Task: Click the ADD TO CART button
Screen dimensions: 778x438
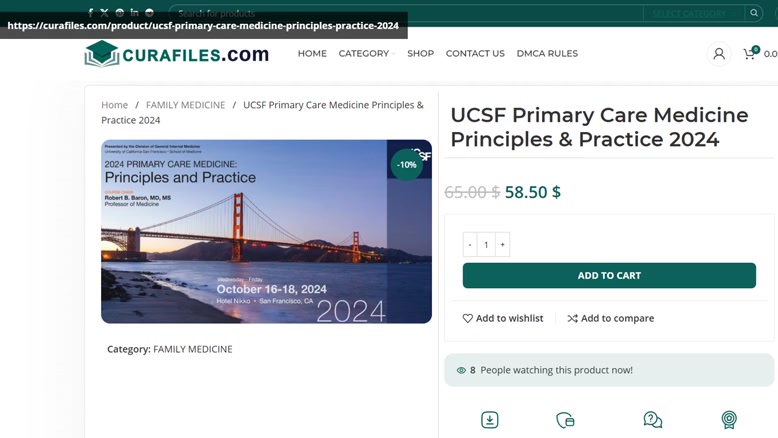Action: (609, 275)
